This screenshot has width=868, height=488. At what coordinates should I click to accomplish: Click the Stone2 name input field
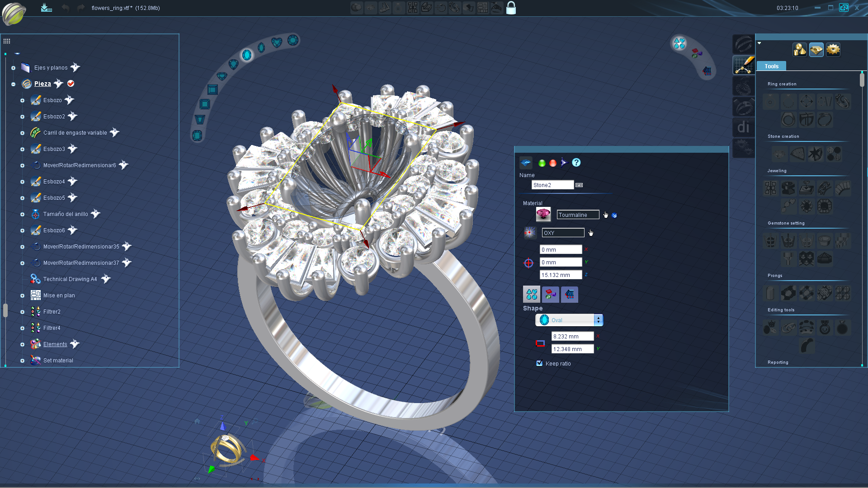coord(552,185)
